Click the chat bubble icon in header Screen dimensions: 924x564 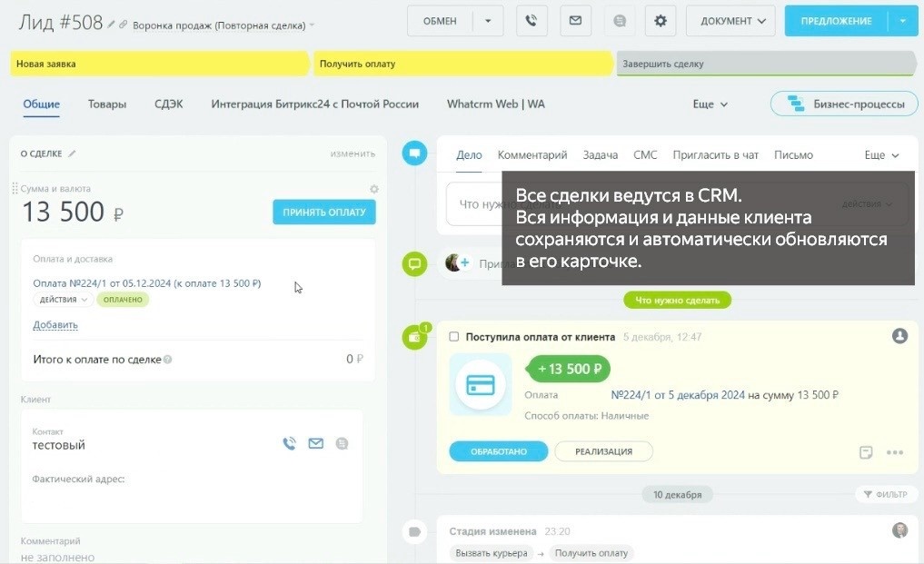pos(620,21)
